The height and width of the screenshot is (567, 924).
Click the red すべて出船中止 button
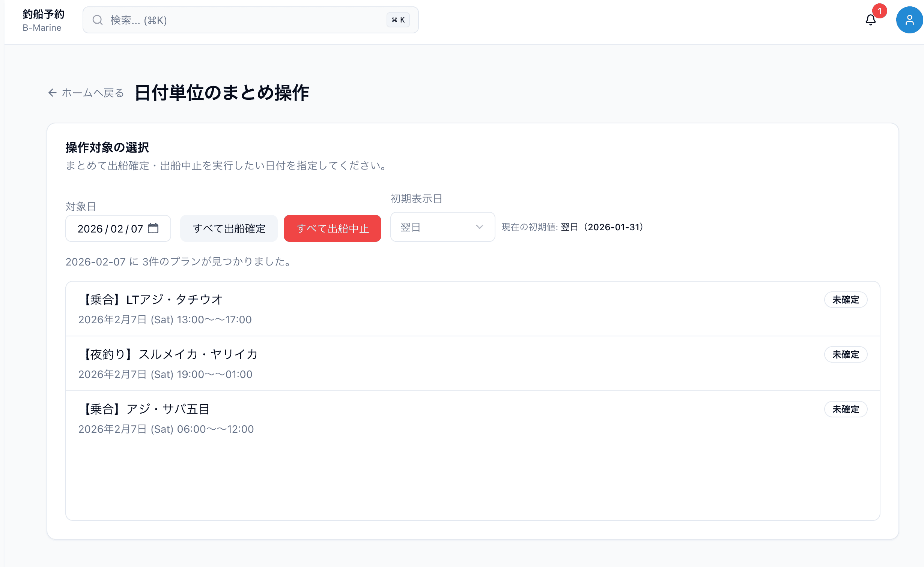pyautogui.click(x=332, y=228)
